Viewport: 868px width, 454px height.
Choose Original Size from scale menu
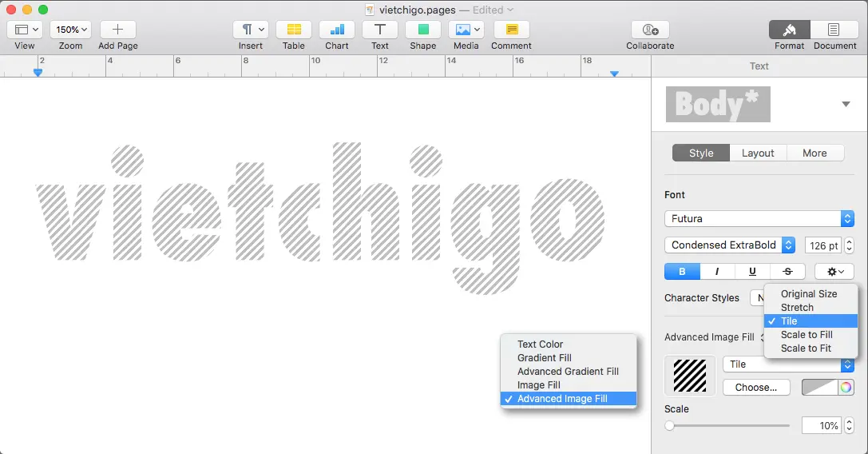tap(811, 294)
